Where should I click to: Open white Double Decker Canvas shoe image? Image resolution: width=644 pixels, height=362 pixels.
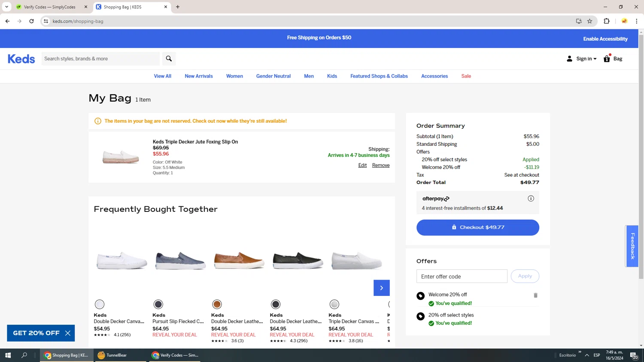(122, 260)
